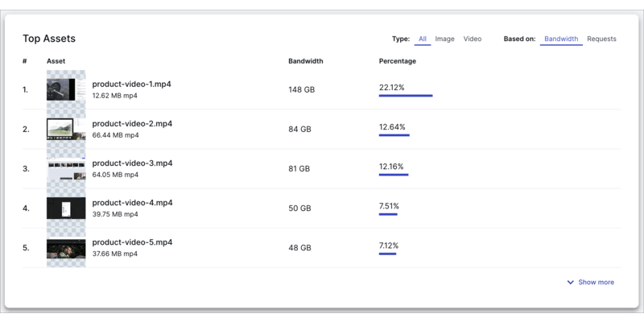
Task: Select the product-video-2.mp4 file name
Action: pyautogui.click(x=132, y=124)
